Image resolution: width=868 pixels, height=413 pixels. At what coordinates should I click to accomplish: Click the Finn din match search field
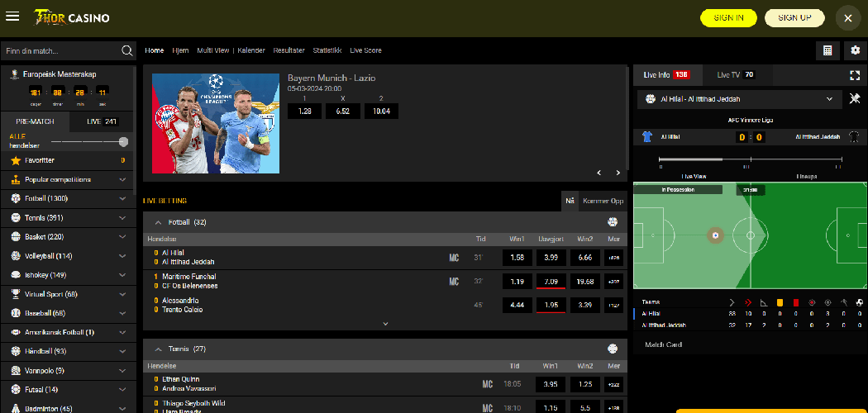click(x=62, y=50)
